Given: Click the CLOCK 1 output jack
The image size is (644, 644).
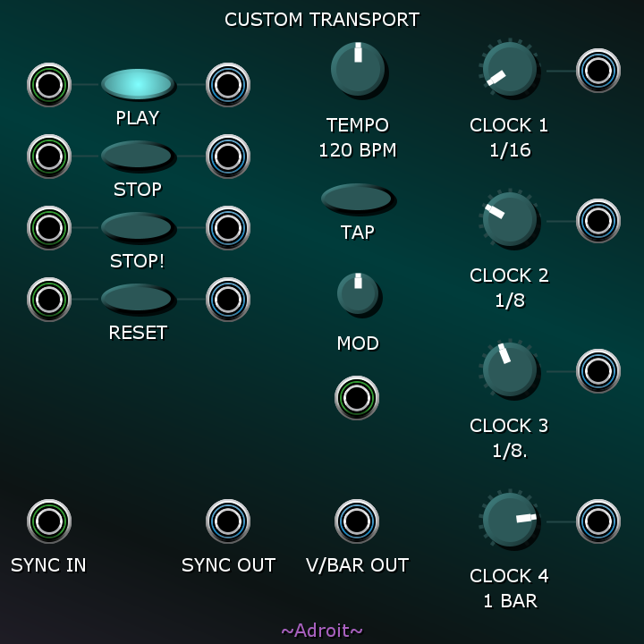Looking at the screenshot, I should (x=598, y=71).
